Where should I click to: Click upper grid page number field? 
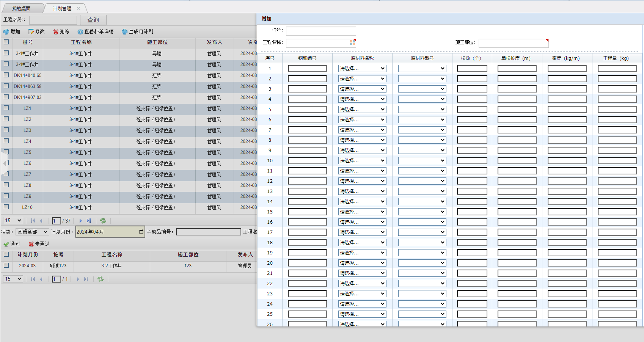point(57,221)
